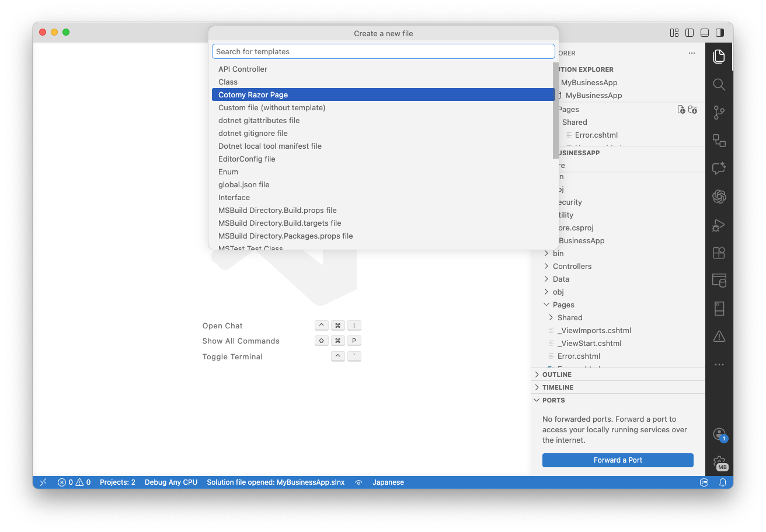Click the error count indicator in status bar
The image size is (766, 532).
66,482
